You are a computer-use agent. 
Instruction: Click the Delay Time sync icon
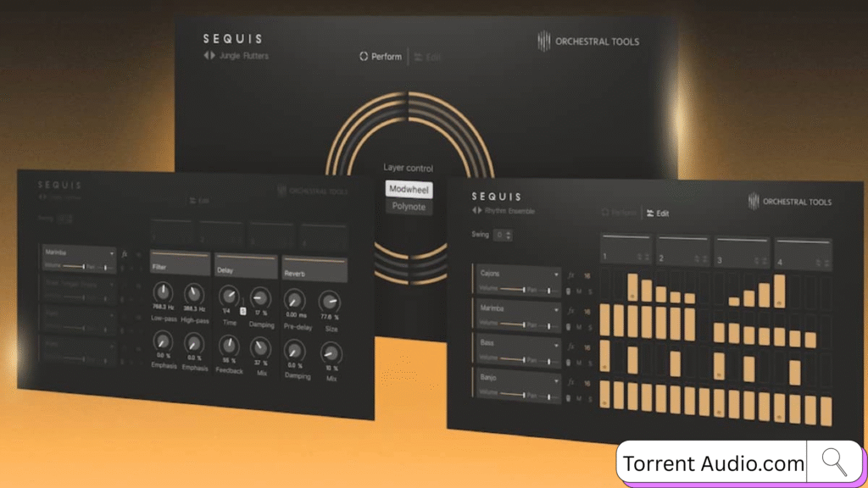click(242, 310)
